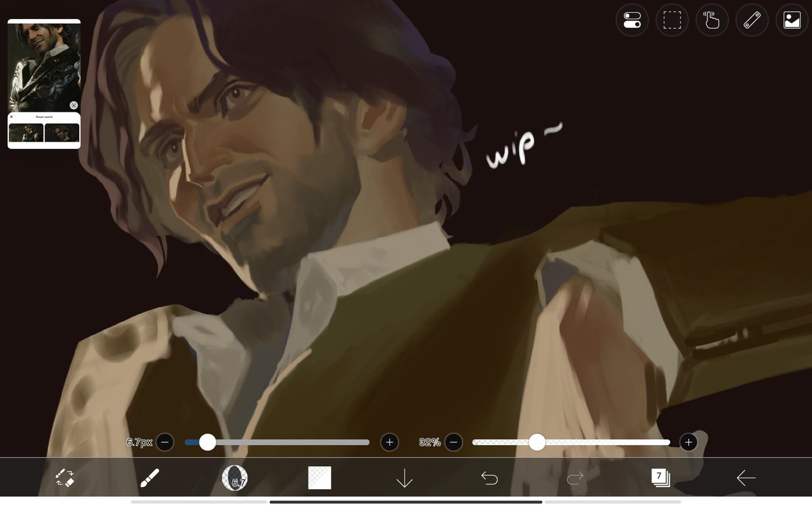The width and height of the screenshot is (812, 508).
Task: Open the Layers panel showing 7
Action: click(x=660, y=478)
